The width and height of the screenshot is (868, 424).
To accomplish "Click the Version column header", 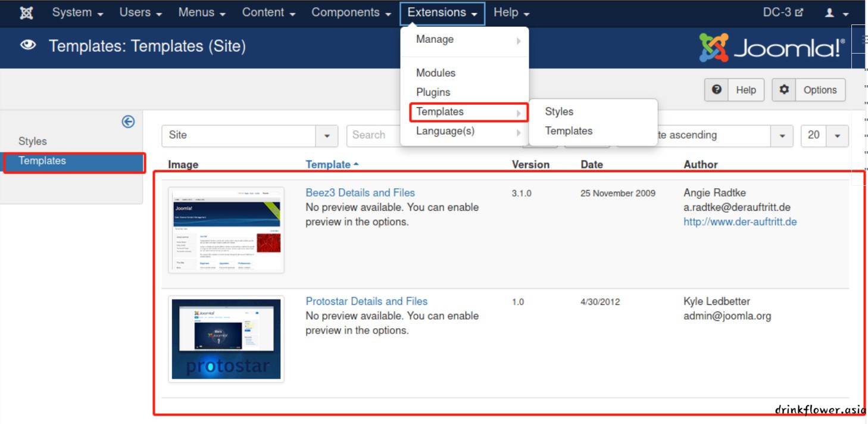I will pyautogui.click(x=530, y=164).
